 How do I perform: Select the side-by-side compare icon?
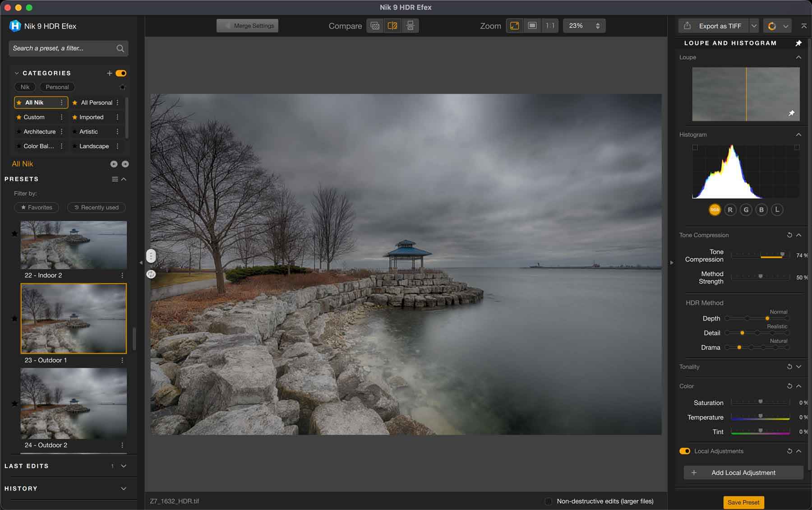[x=410, y=26]
